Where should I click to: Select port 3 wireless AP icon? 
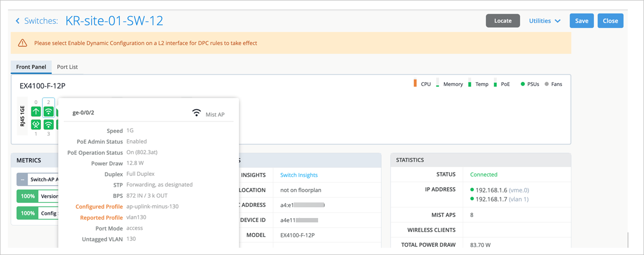click(48, 125)
